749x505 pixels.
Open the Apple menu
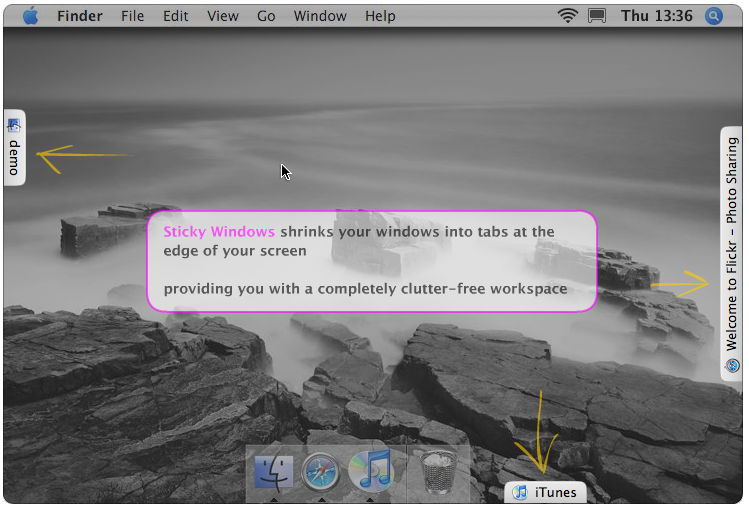tap(30, 16)
